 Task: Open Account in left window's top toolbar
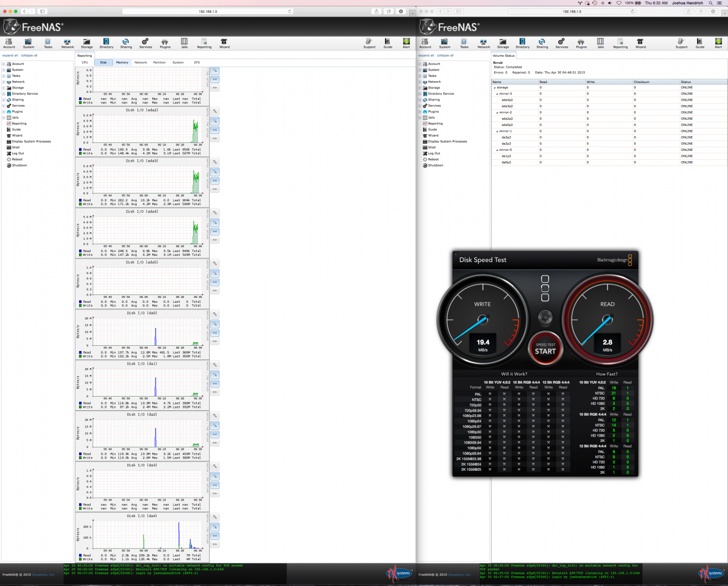coord(9,43)
